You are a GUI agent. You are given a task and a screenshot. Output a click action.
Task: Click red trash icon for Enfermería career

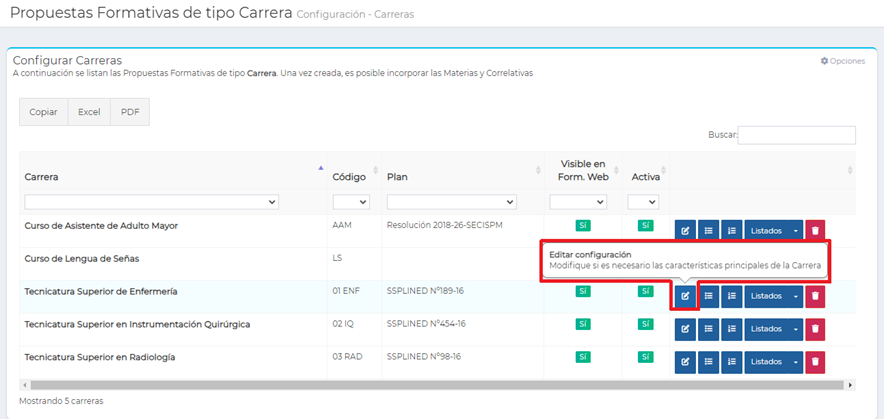click(x=815, y=296)
